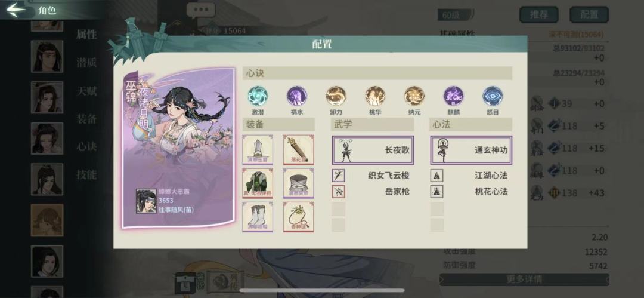Select the 通玄神功 inner art entry
The image size is (644, 298).
(471, 150)
